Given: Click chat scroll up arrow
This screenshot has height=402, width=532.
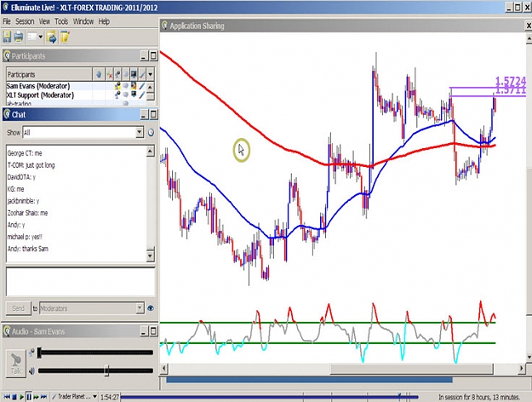Looking at the screenshot, I should pyautogui.click(x=151, y=151).
